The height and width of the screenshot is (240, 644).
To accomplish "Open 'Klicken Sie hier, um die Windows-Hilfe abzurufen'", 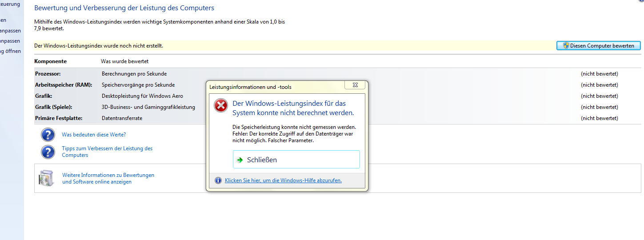I will point(283,180).
